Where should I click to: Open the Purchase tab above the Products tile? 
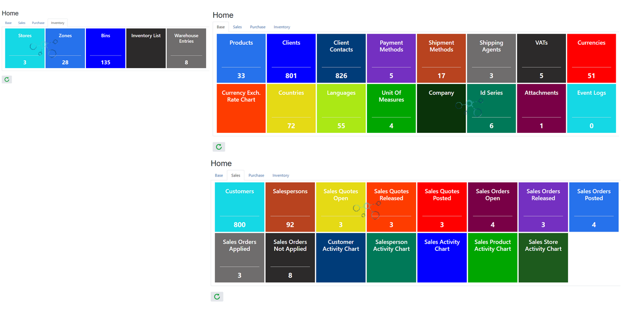(257, 27)
